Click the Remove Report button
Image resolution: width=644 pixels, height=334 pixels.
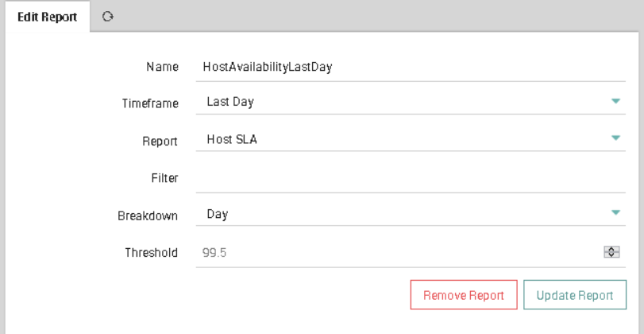(464, 295)
